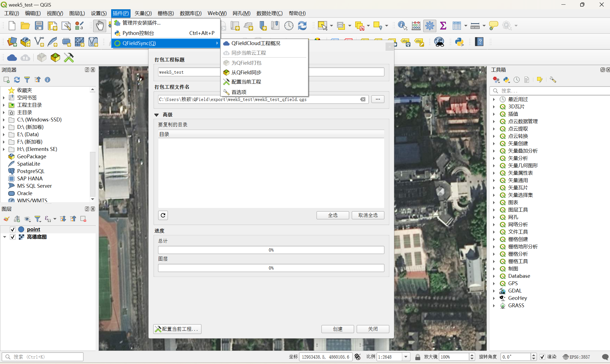
Task: Click the reload directories button
Action: tap(163, 215)
